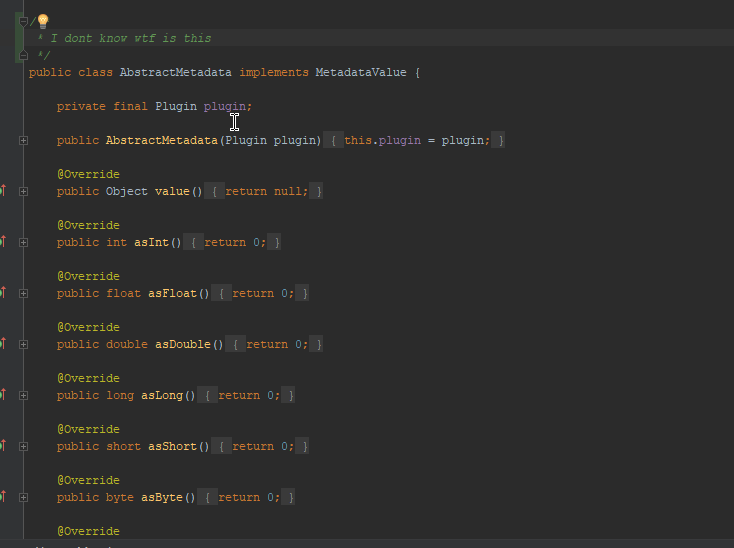734x548 pixels.
Task: Click the folded opening brace after value()
Action: click(x=214, y=191)
